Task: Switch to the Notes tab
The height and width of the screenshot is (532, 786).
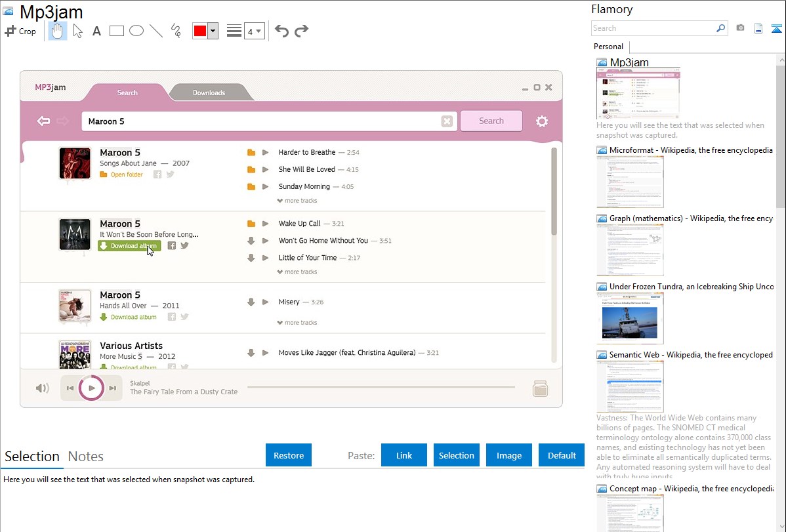Action: 86,457
